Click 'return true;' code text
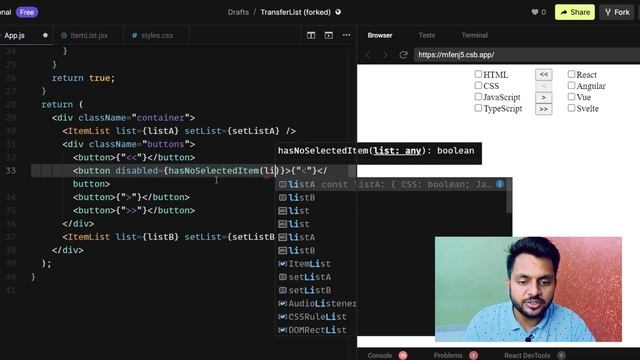The image size is (640, 360). pos(84,78)
